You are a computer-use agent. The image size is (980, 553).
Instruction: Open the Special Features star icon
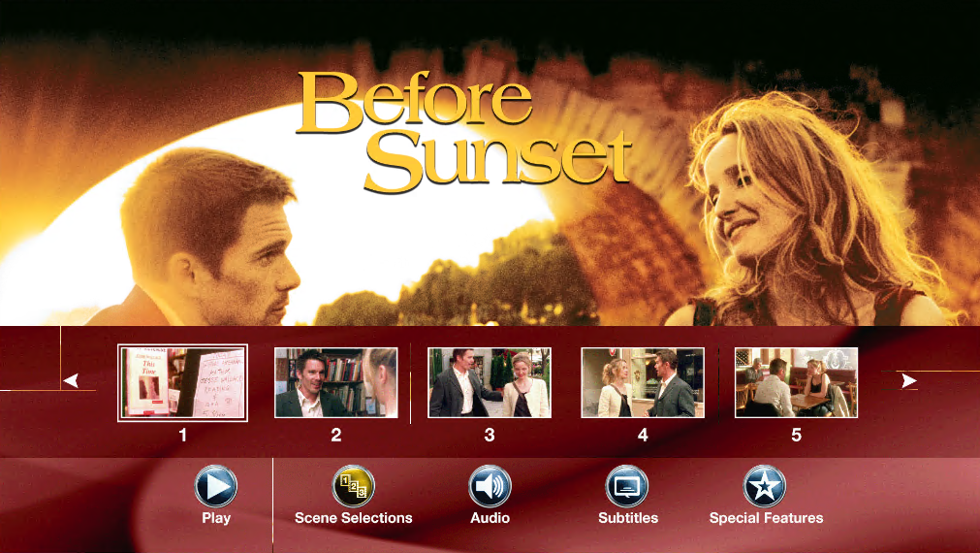click(x=765, y=486)
